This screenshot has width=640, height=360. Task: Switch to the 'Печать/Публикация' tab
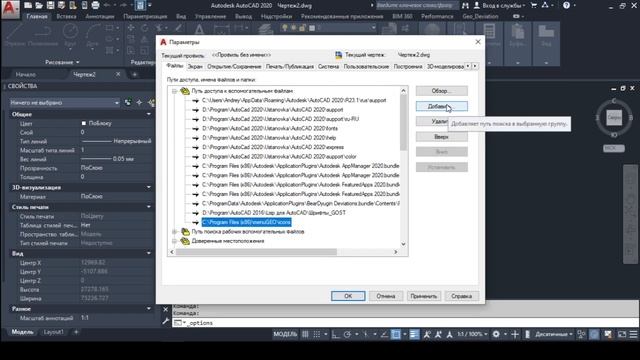coord(290,66)
